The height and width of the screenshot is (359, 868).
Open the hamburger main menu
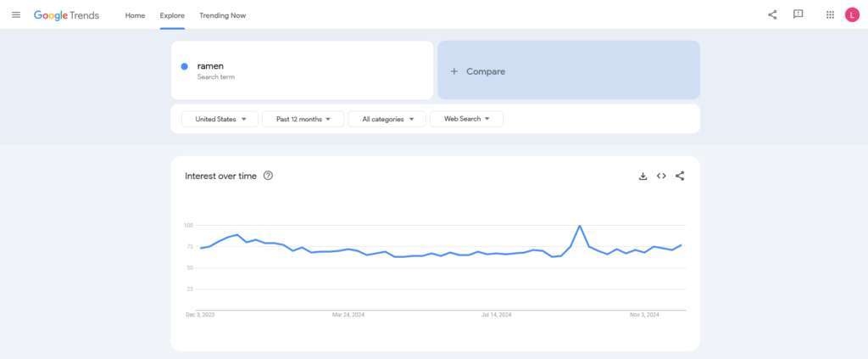[x=15, y=14]
